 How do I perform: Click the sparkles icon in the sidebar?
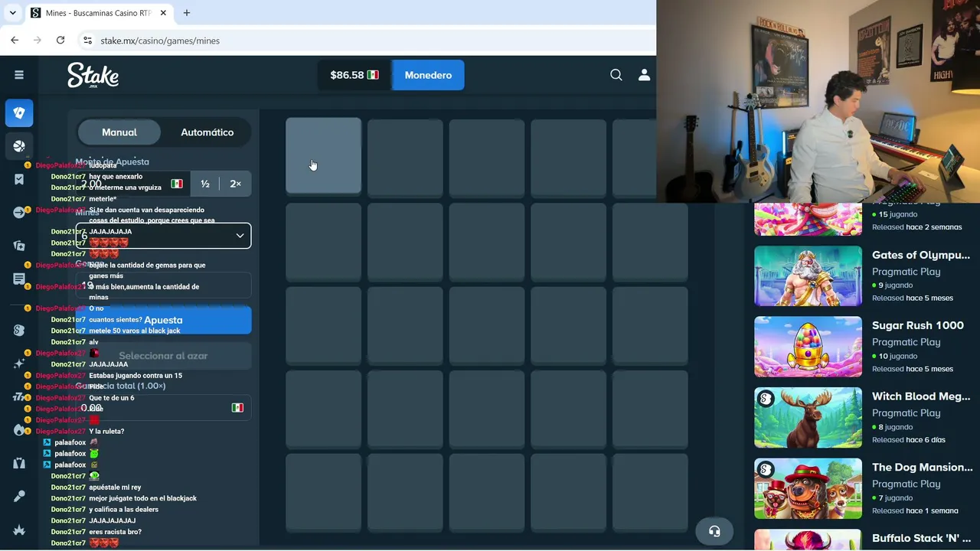tap(19, 364)
